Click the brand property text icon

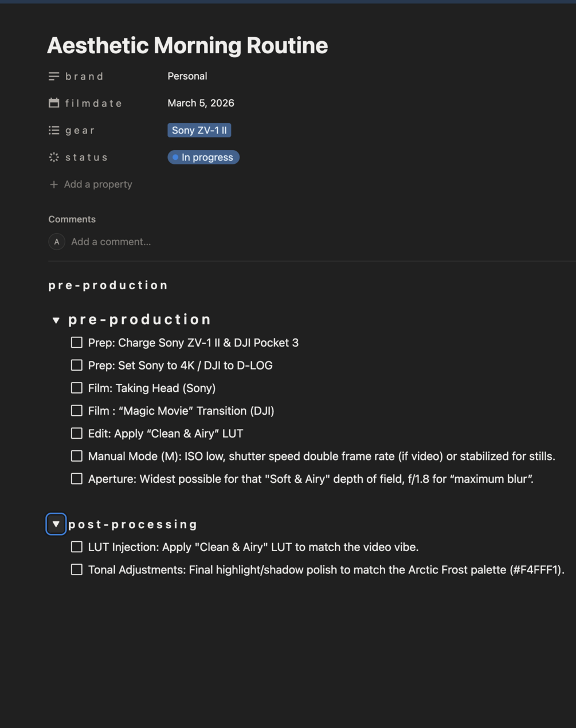click(54, 76)
